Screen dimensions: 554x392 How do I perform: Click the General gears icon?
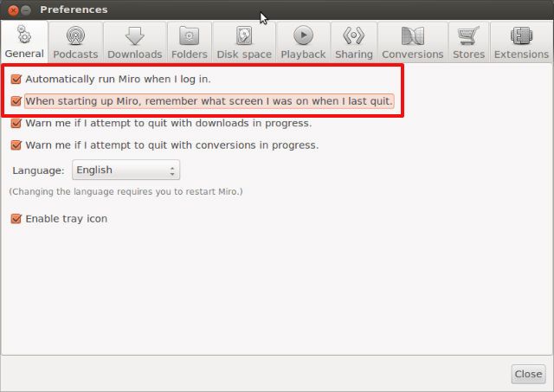pyautogui.click(x=23, y=35)
